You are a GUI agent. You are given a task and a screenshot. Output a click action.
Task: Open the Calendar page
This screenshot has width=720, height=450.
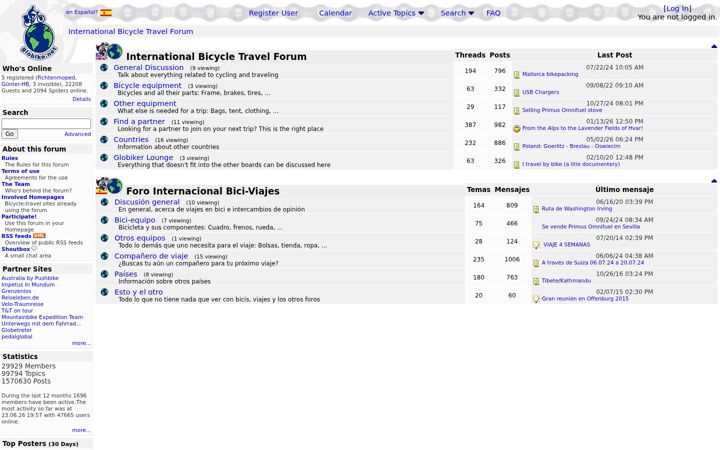coord(335,13)
